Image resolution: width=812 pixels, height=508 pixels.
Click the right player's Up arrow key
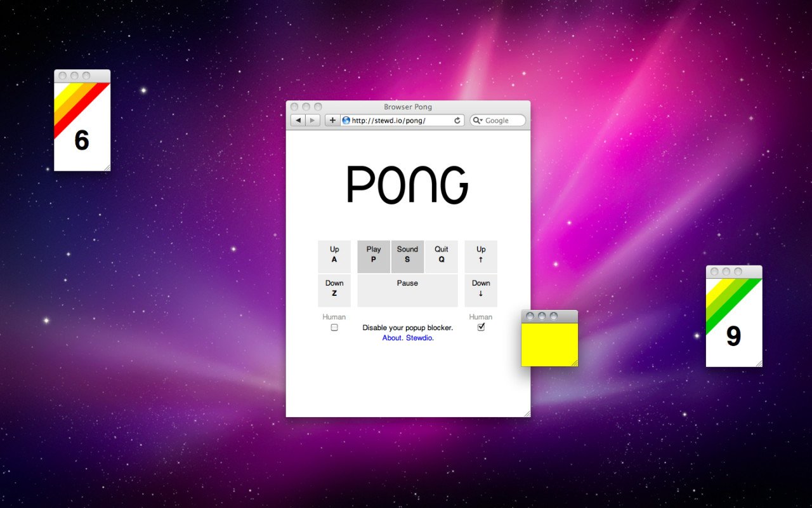[x=481, y=257]
